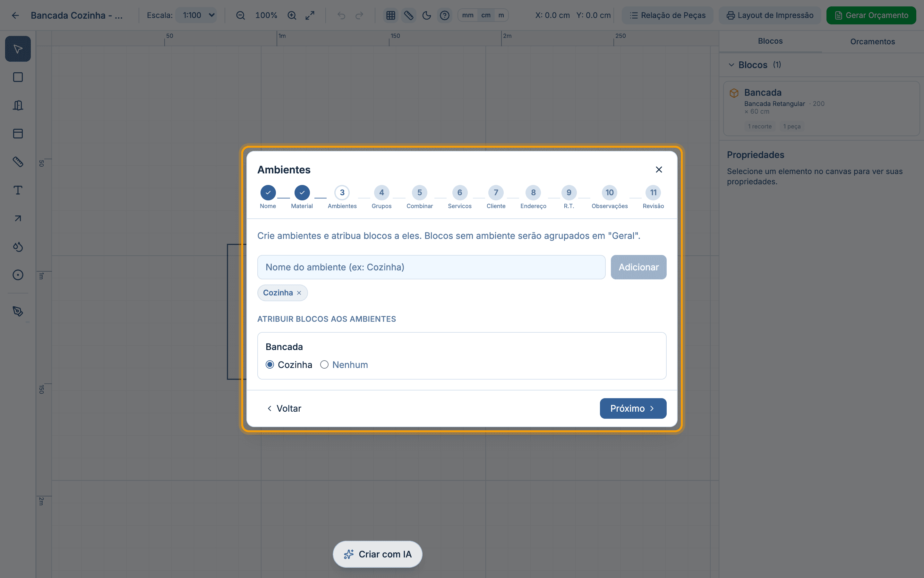Remove the Cozinha chip with its x
This screenshot has height=578, width=924.
click(299, 293)
